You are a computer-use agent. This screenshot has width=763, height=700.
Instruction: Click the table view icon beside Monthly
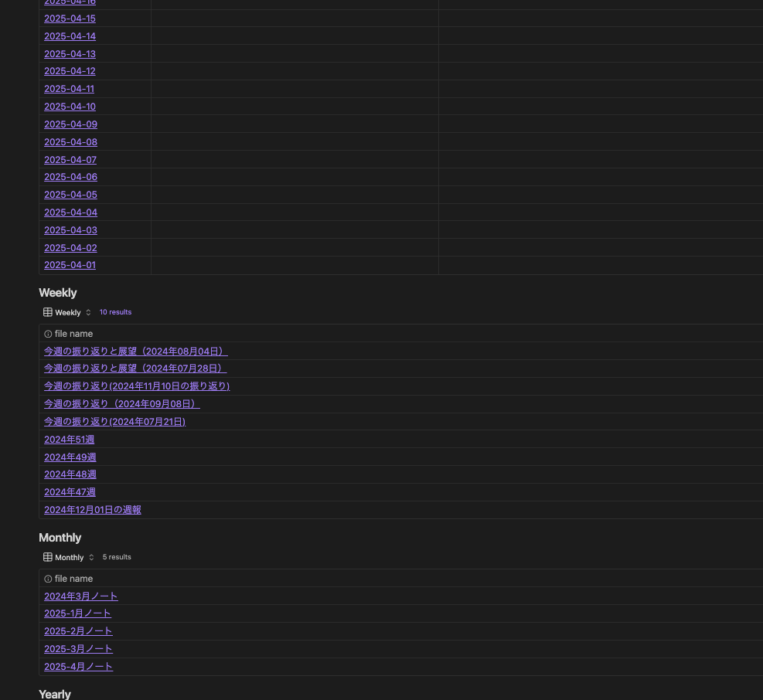(x=48, y=557)
